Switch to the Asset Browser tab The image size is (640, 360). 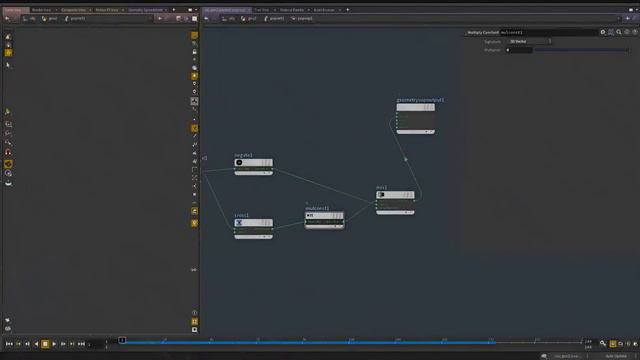click(x=324, y=10)
